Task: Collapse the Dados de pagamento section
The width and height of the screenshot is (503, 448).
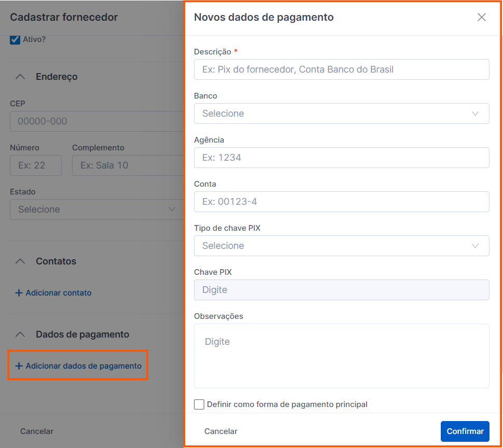Action: pos(20,334)
